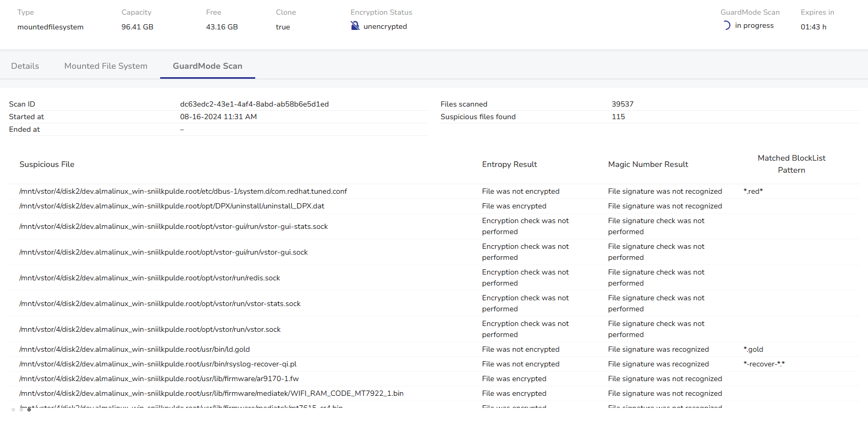Select the GuardMode Scan tab
This screenshot has width=868, height=421.
pos(207,66)
